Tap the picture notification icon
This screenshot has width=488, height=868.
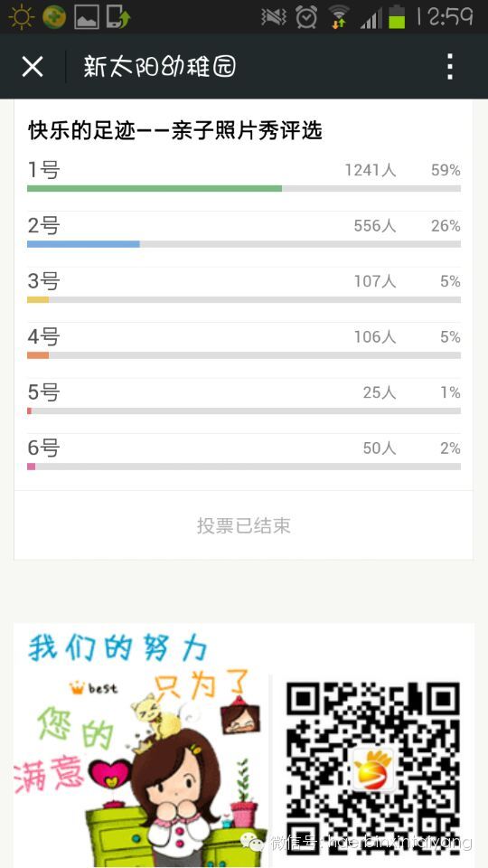[x=87, y=17]
